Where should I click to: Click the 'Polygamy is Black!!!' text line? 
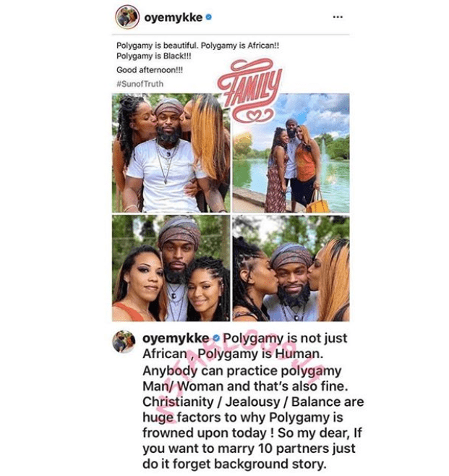tap(154, 56)
